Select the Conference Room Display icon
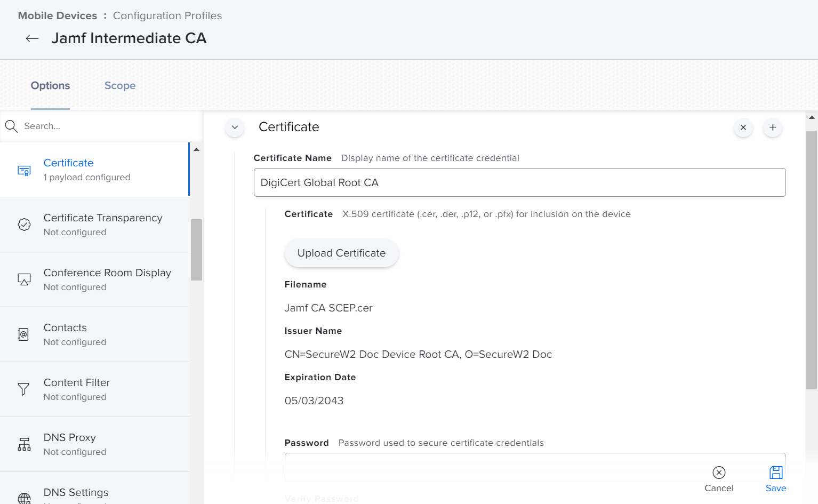818x504 pixels. click(24, 280)
